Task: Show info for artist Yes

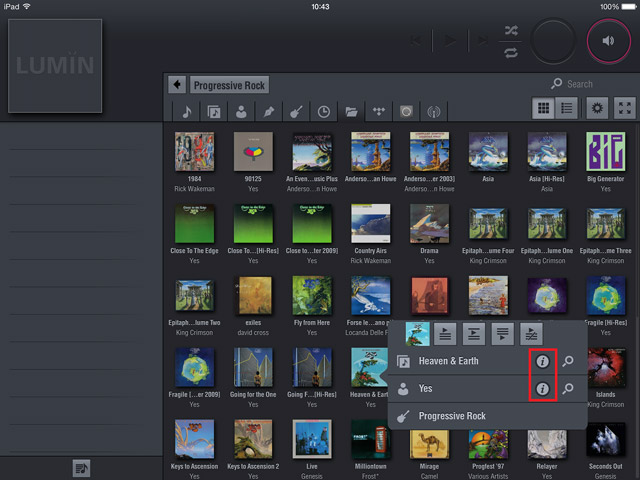Action: coord(542,389)
